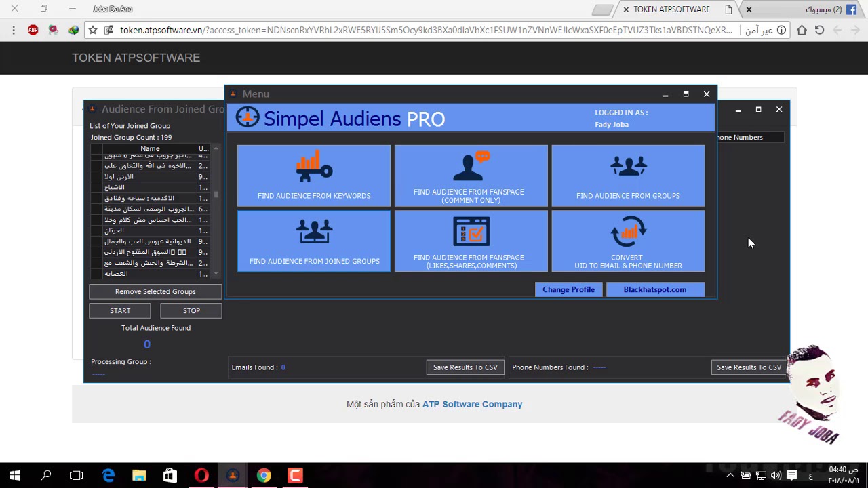This screenshot has height=488, width=868.
Task: Launch Microsoft Edge from taskbar
Action: (x=108, y=476)
